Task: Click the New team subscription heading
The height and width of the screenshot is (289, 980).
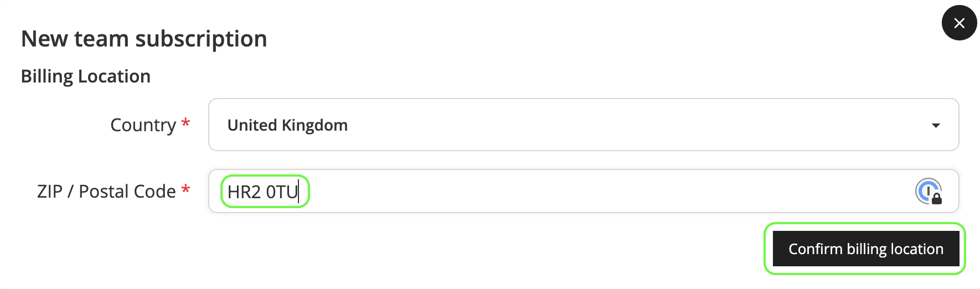Action: [x=144, y=39]
